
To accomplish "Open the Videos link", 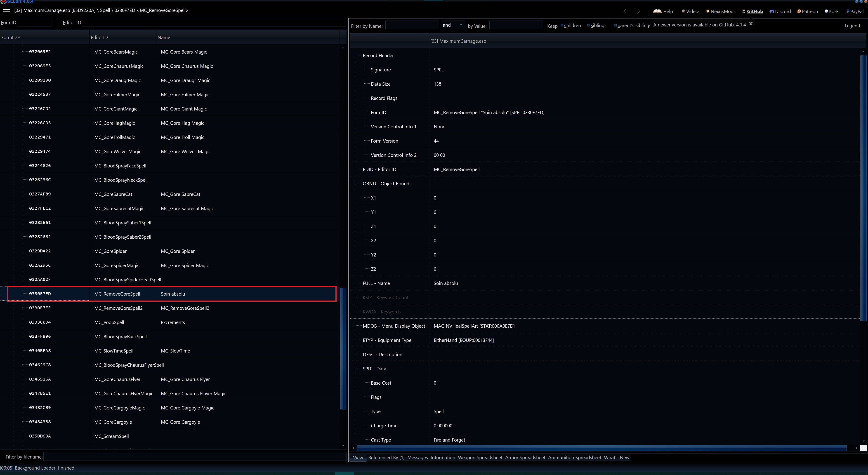I will [690, 11].
